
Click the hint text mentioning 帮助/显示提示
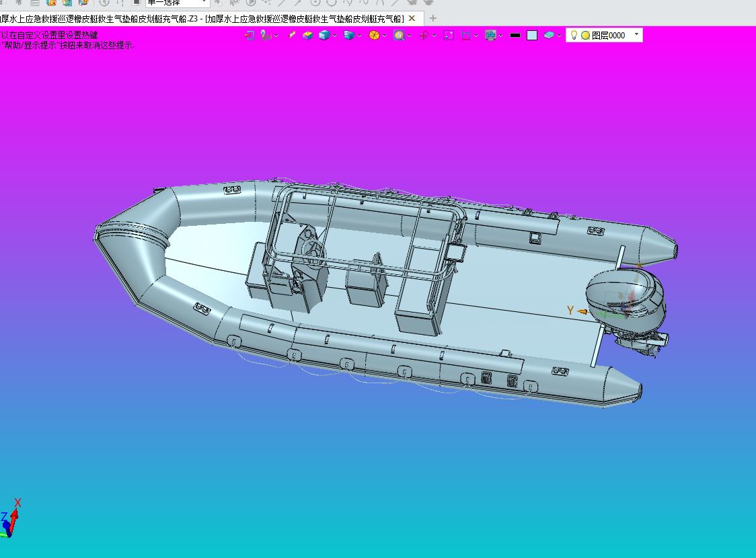point(67,45)
